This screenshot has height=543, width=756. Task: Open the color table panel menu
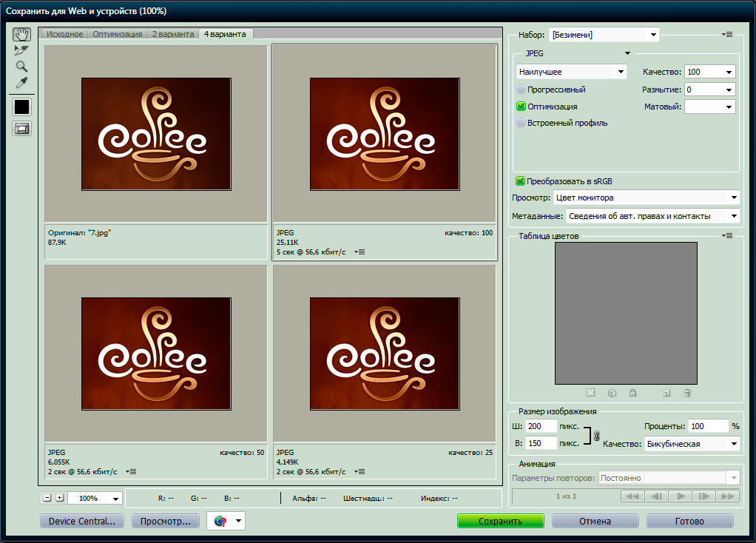(728, 236)
